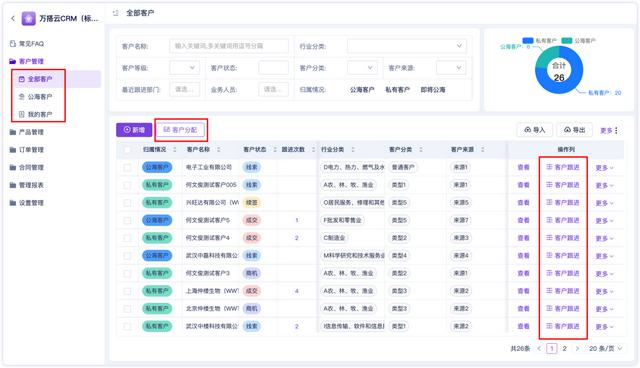Tick the checkbox for 兴旺达有限公司 row
The width and height of the screenshot is (640, 368).
tap(127, 203)
